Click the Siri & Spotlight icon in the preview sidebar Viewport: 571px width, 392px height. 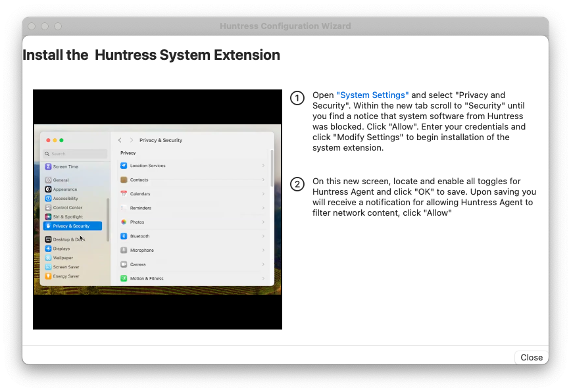click(x=48, y=216)
